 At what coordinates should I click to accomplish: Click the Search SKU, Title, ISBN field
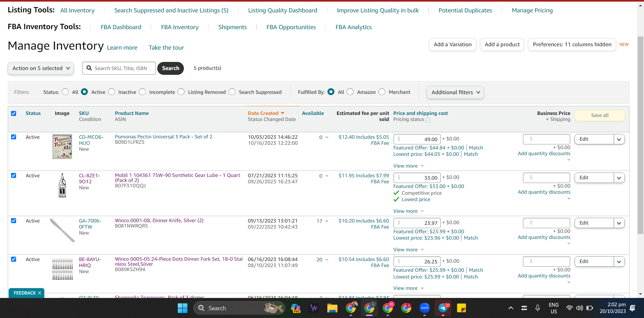coord(119,68)
